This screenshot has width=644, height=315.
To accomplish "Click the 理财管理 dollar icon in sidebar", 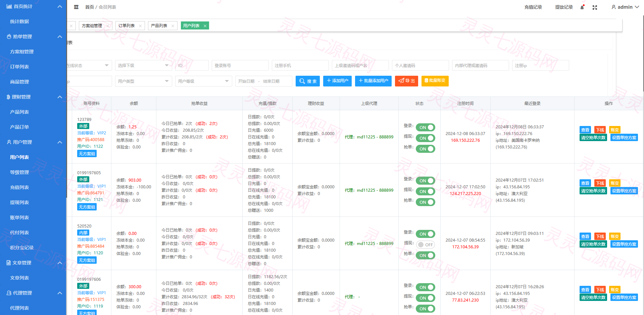I will 8,97.
